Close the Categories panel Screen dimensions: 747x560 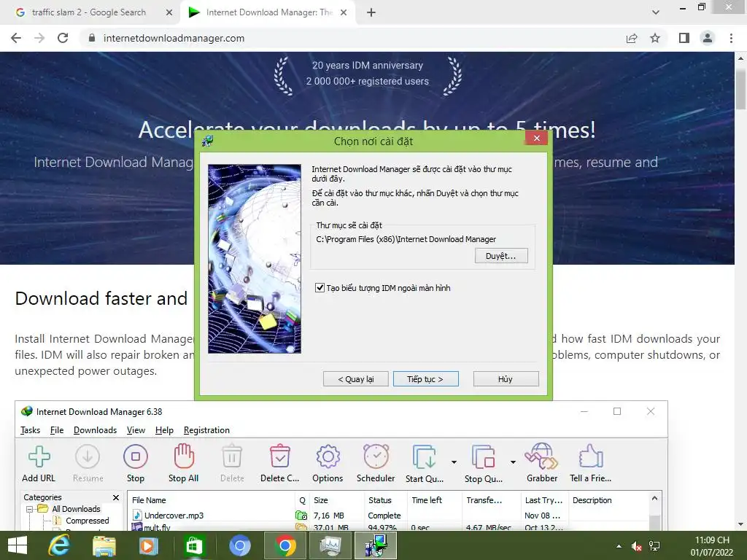click(x=116, y=497)
